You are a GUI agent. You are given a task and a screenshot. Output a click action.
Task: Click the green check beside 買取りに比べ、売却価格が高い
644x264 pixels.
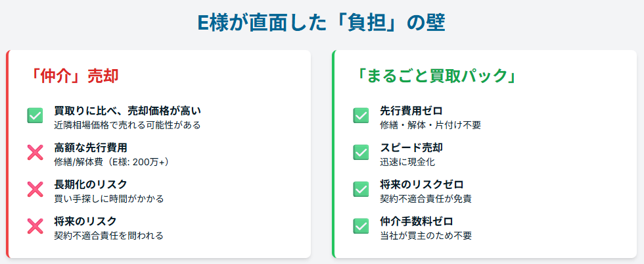(x=35, y=116)
